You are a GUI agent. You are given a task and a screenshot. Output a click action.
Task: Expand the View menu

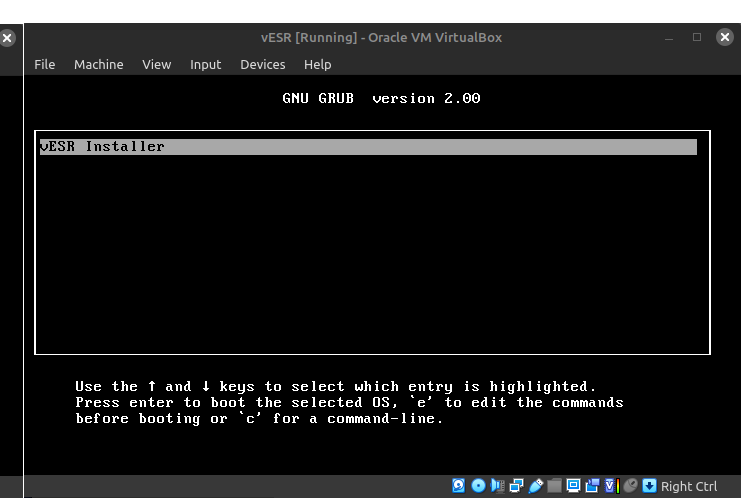pyautogui.click(x=157, y=64)
